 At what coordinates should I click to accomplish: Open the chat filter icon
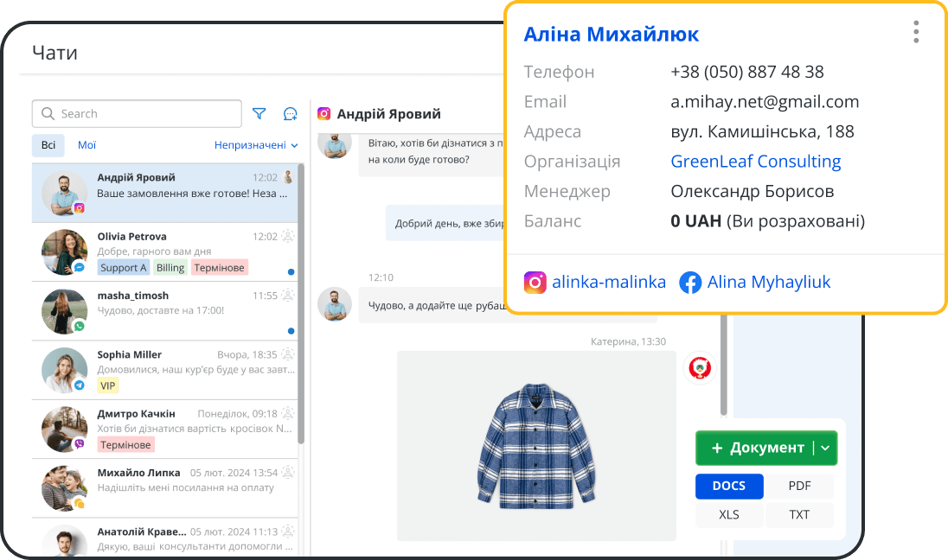[259, 113]
